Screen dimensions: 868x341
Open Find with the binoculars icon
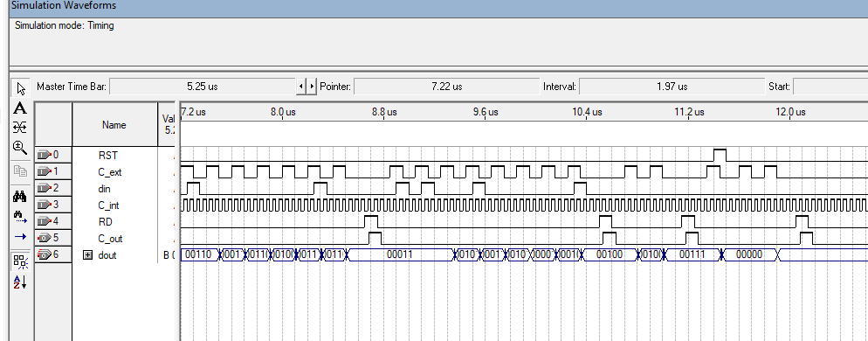pyautogui.click(x=20, y=196)
